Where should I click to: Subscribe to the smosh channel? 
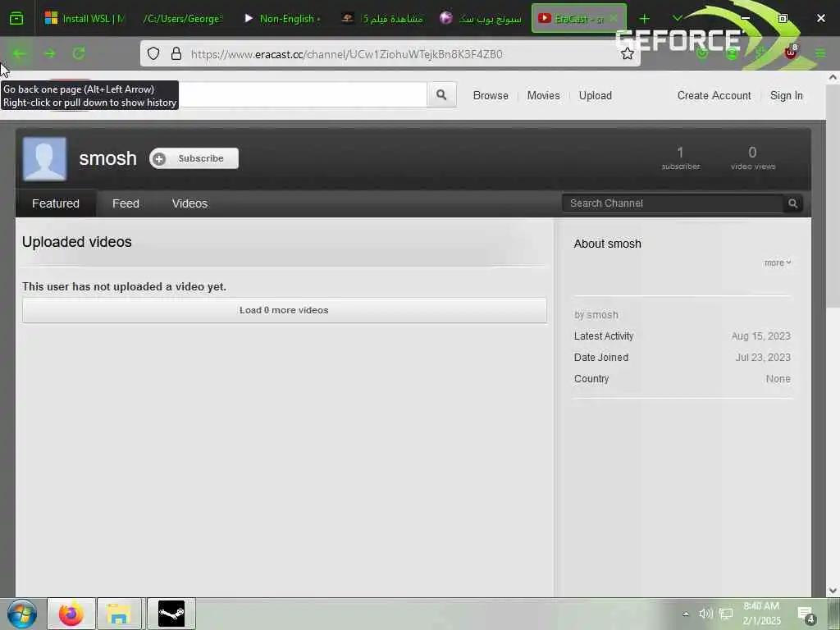tap(194, 158)
